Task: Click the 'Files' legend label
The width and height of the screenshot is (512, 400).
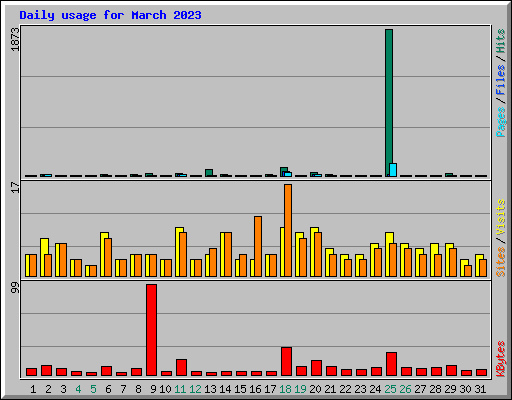Action: pyautogui.click(x=500, y=80)
